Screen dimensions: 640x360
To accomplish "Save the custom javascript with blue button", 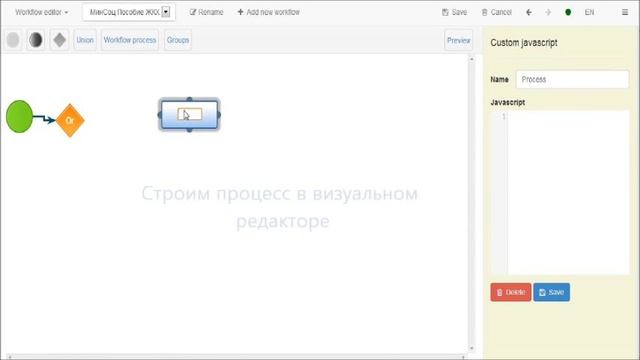I will click(551, 292).
